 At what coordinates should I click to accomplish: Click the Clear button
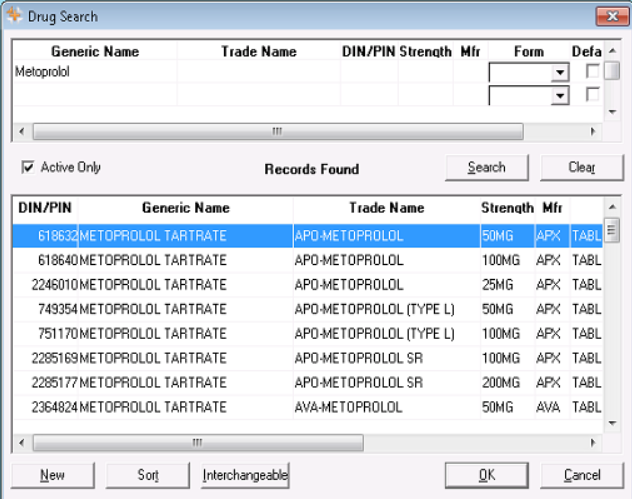[x=582, y=167]
